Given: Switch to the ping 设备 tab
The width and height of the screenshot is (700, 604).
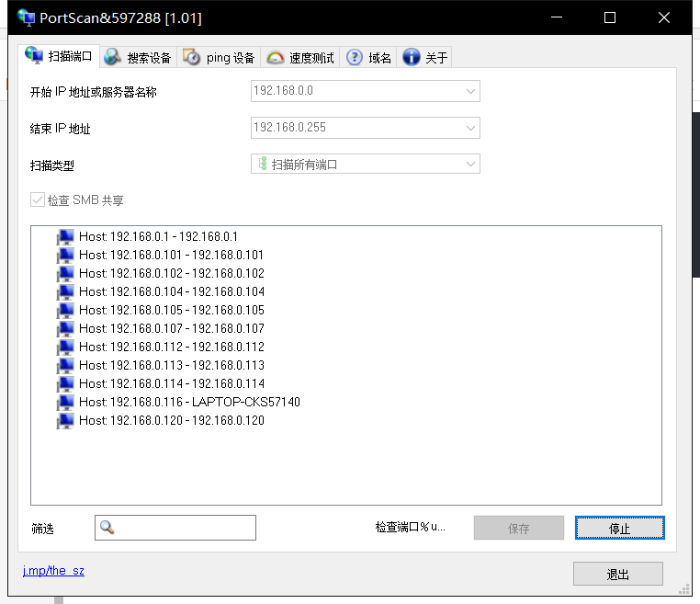Looking at the screenshot, I should click(219, 58).
